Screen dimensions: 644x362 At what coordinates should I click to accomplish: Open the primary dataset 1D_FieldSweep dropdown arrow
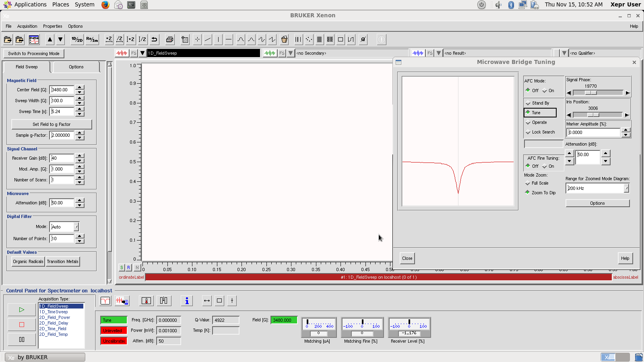pos(142,53)
